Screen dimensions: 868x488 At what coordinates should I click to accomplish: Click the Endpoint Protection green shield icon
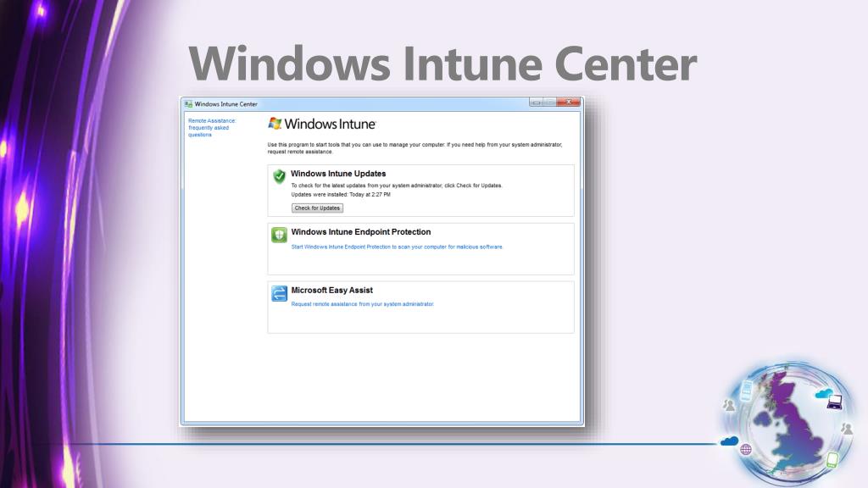tap(279, 235)
